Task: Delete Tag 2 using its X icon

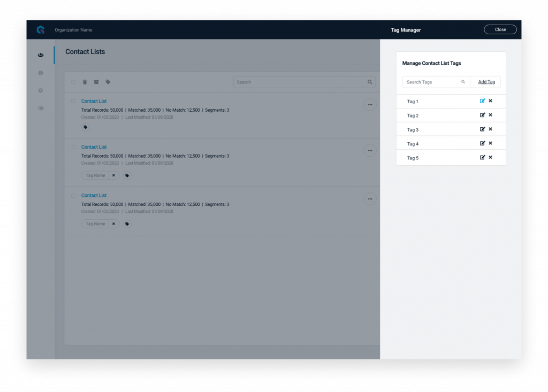Action: 490,115
